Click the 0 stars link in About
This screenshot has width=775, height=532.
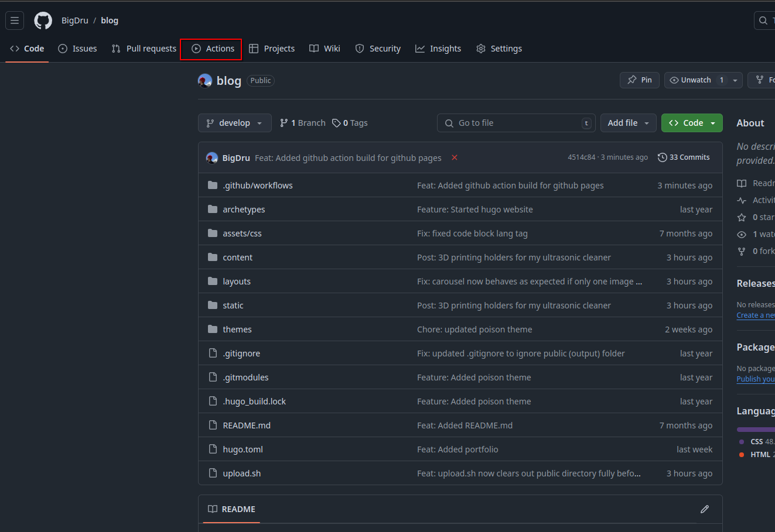tap(757, 217)
